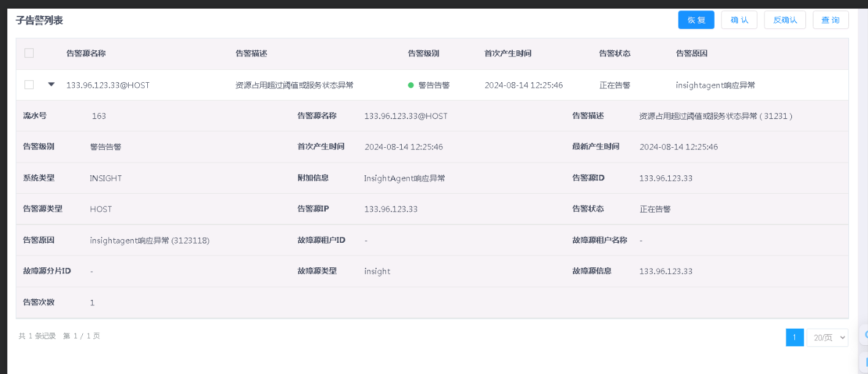868x374 pixels.
Task: Click the green 警告告警 status dot
Action: pyautogui.click(x=411, y=85)
